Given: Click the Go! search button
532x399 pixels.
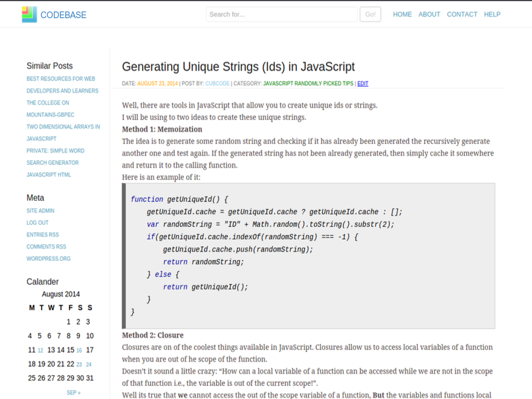Looking at the screenshot, I should (370, 15).
